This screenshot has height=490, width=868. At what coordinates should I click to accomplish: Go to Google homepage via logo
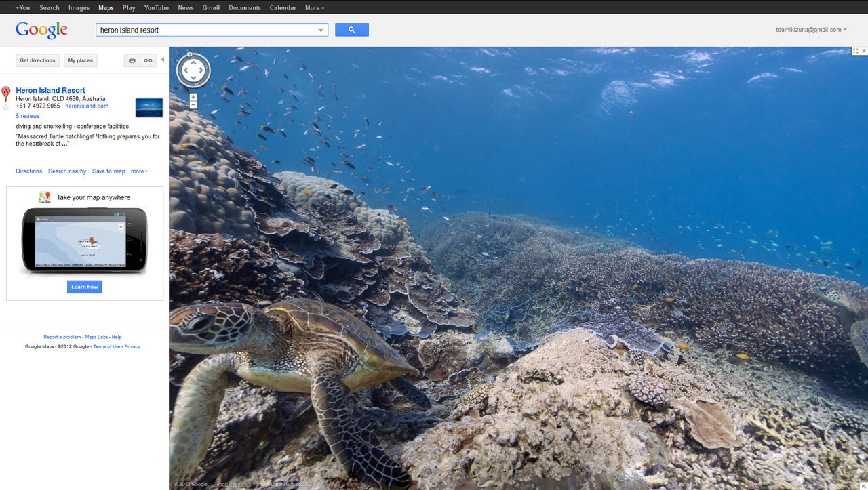[x=42, y=30]
